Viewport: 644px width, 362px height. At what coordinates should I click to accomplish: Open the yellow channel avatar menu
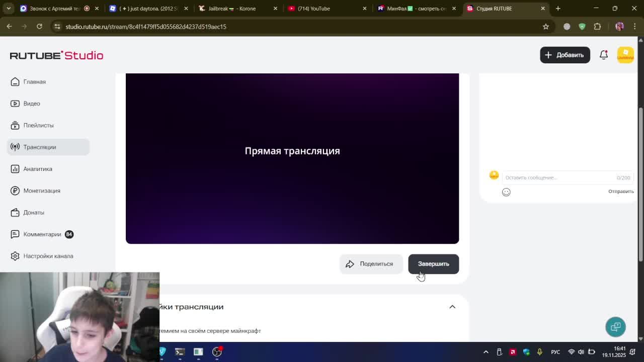click(x=625, y=55)
